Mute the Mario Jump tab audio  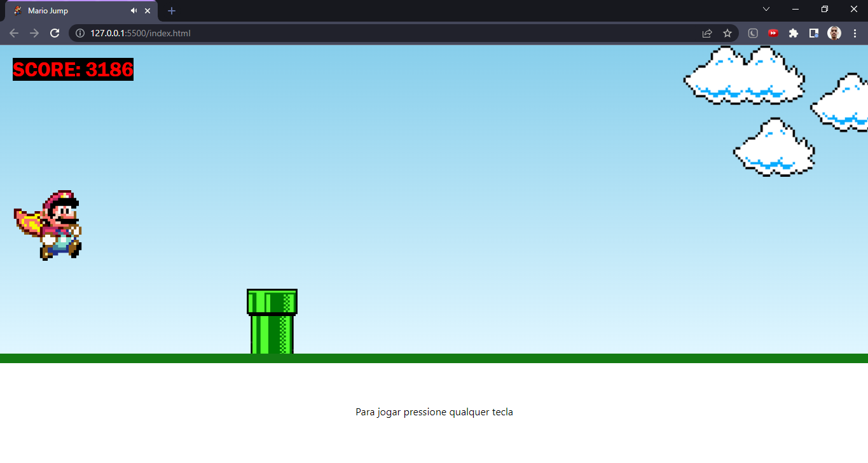(133, 10)
